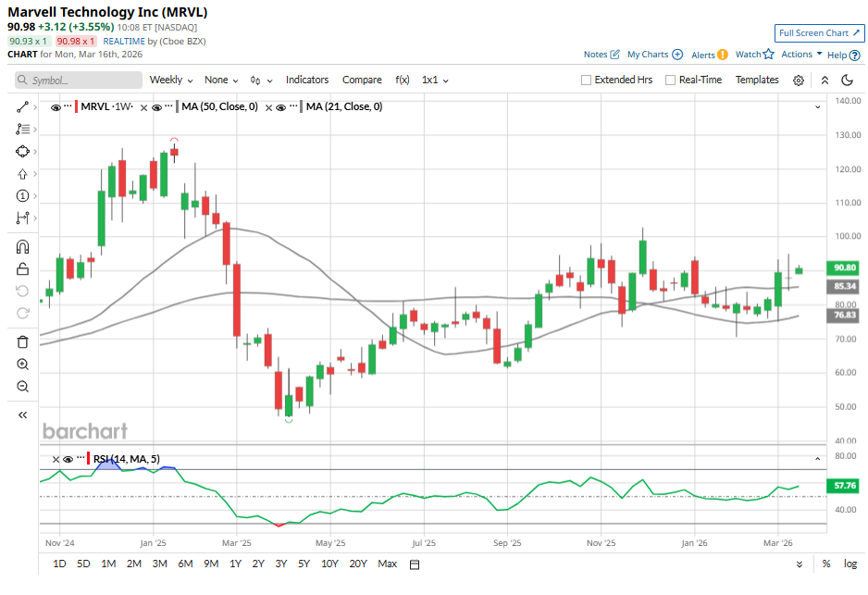
Task: Collapse the drawing tools sidebar
Action: [22, 415]
